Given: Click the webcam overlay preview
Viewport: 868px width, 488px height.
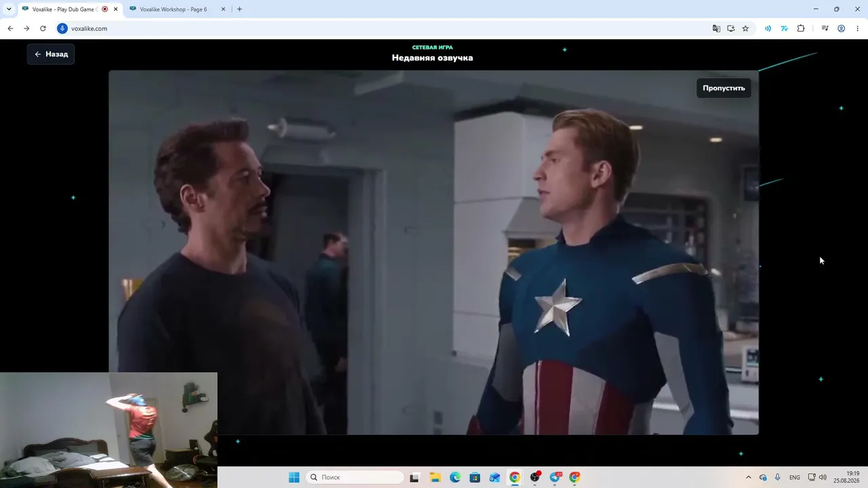Looking at the screenshot, I should (108, 430).
